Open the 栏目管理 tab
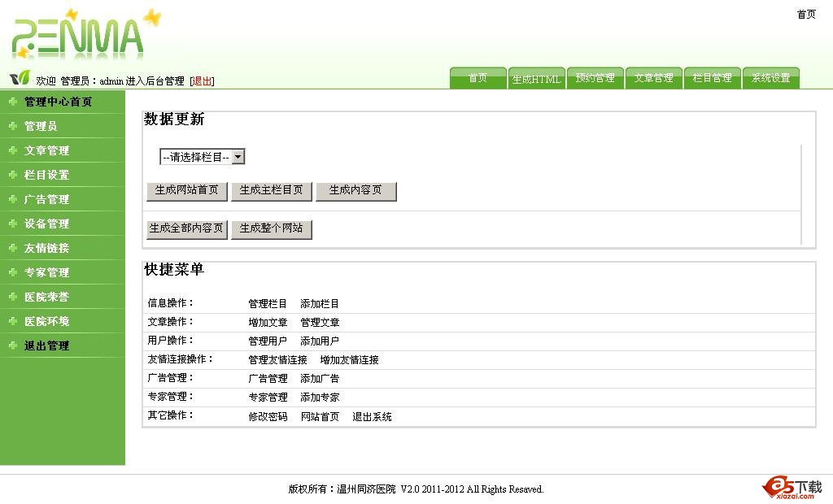Viewport: 833px width, 504px height. click(712, 78)
